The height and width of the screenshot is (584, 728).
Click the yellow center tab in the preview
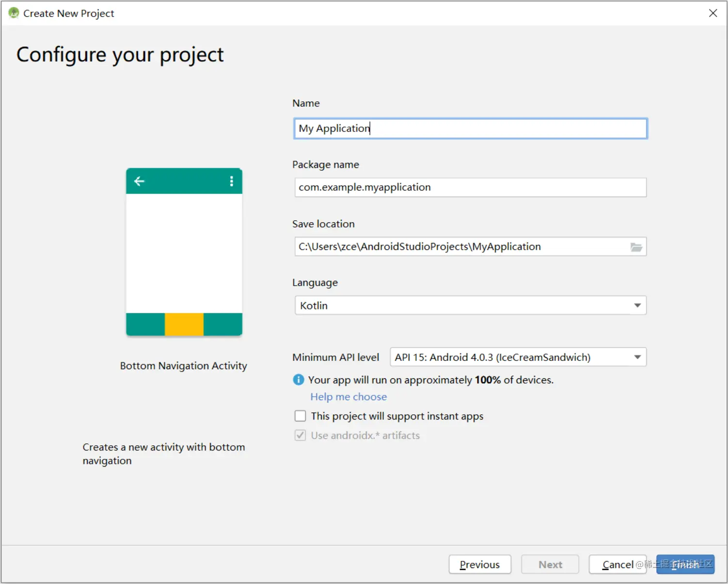click(x=184, y=324)
